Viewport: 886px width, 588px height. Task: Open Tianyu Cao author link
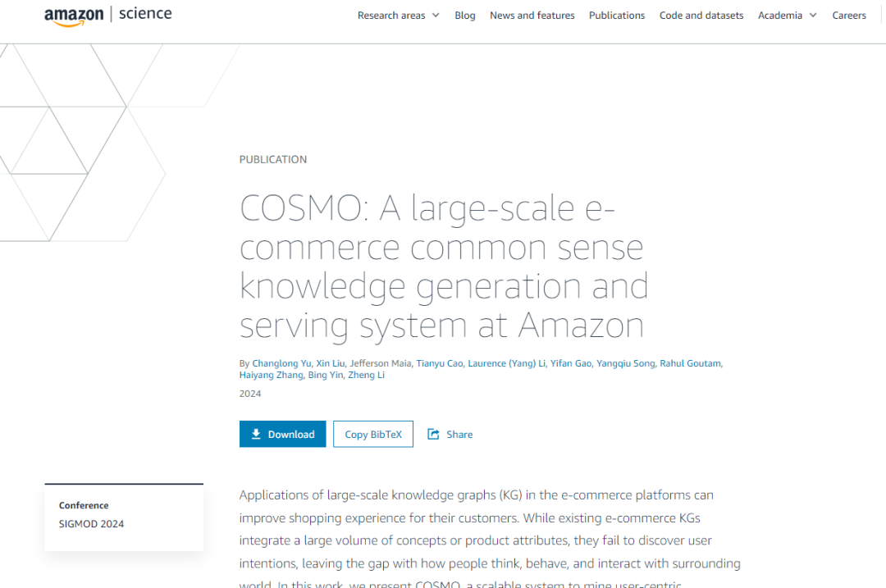pos(439,363)
